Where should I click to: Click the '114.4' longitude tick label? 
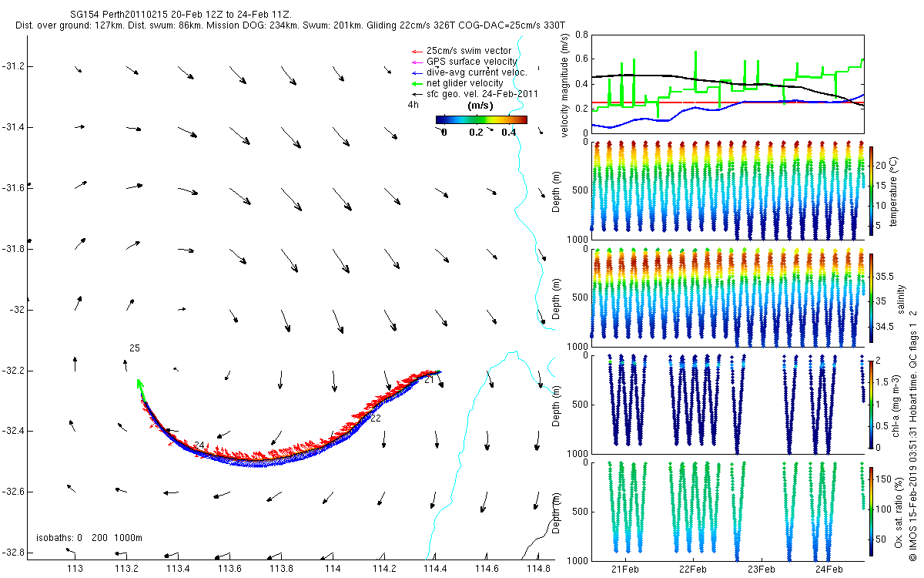pyautogui.click(x=435, y=569)
